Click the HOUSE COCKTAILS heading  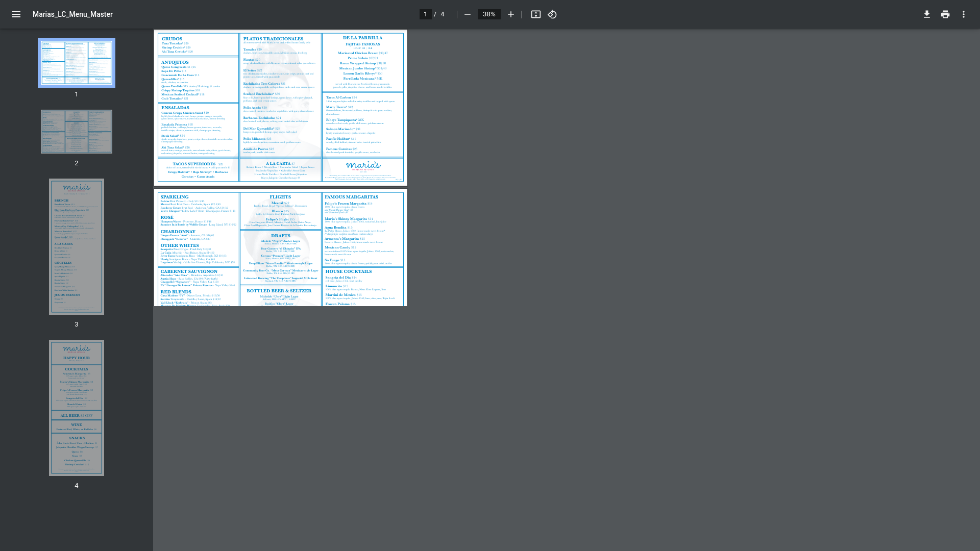click(349, 271)
